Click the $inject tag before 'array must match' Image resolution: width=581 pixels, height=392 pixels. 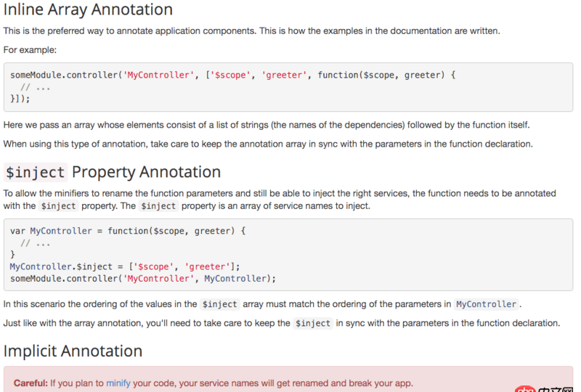[220, 304]
